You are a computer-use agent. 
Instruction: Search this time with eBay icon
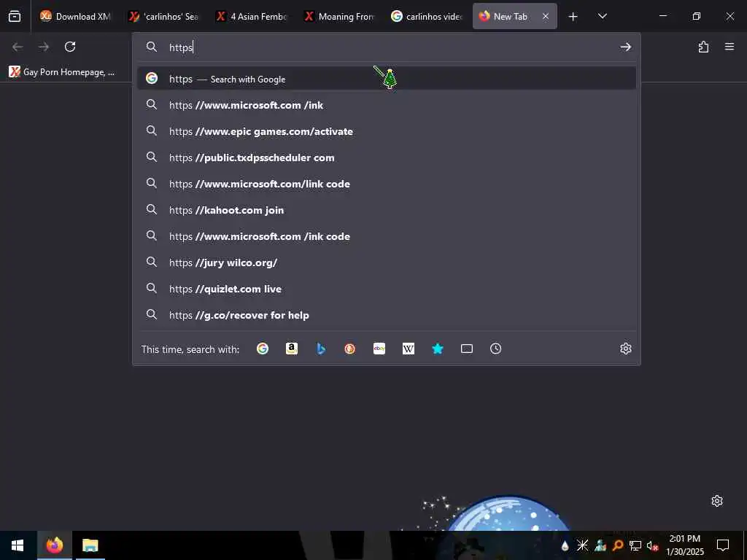(x=379, y=349)
